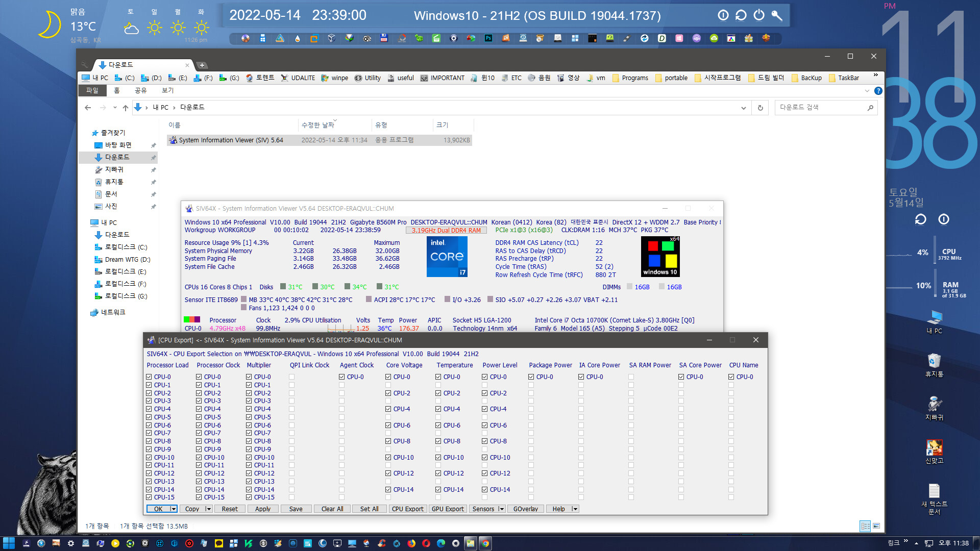
Task: Uncheck Processor Load CPU-0 checkbox
Action: pos(149,377)
